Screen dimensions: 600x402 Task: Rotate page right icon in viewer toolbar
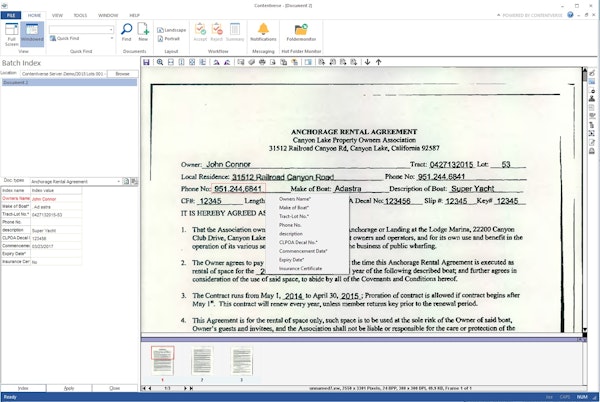(227, 62)
